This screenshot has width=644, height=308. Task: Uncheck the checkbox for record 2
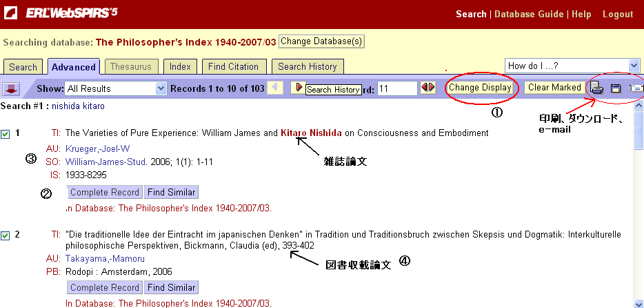coord(5,236)
